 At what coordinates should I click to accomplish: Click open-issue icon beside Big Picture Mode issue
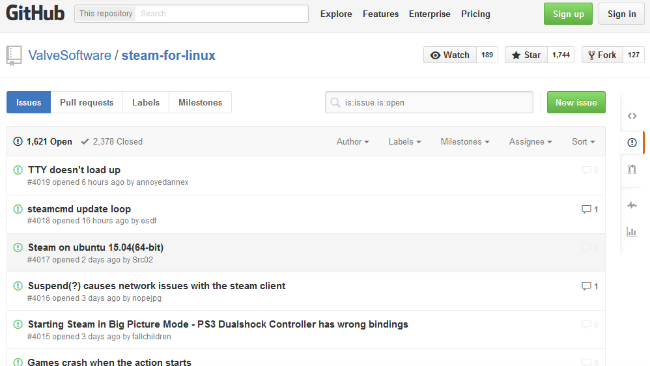[18, 325]
